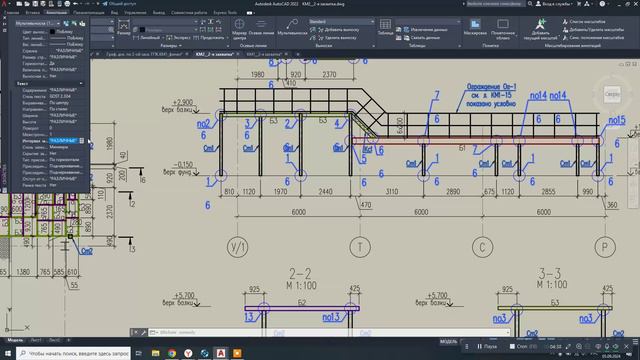
Task: Select the Маркер центра tool
Action: (239, 29)
